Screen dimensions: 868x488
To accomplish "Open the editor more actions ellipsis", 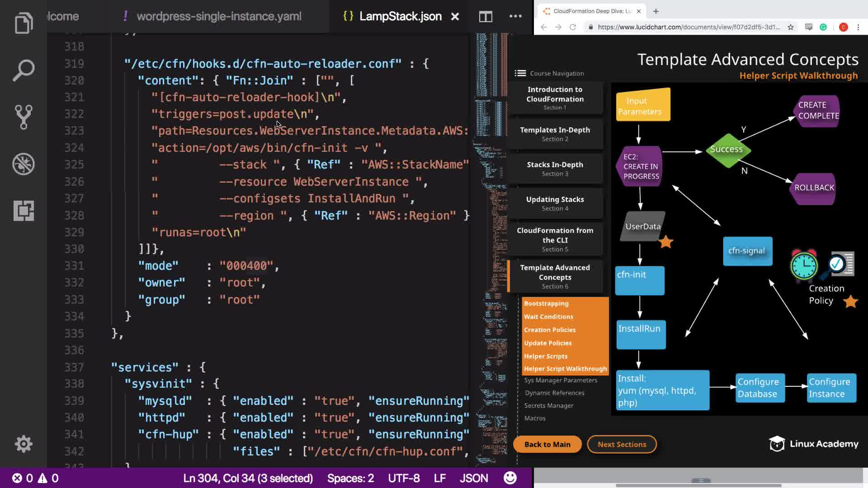I will (x=515, y=16).
